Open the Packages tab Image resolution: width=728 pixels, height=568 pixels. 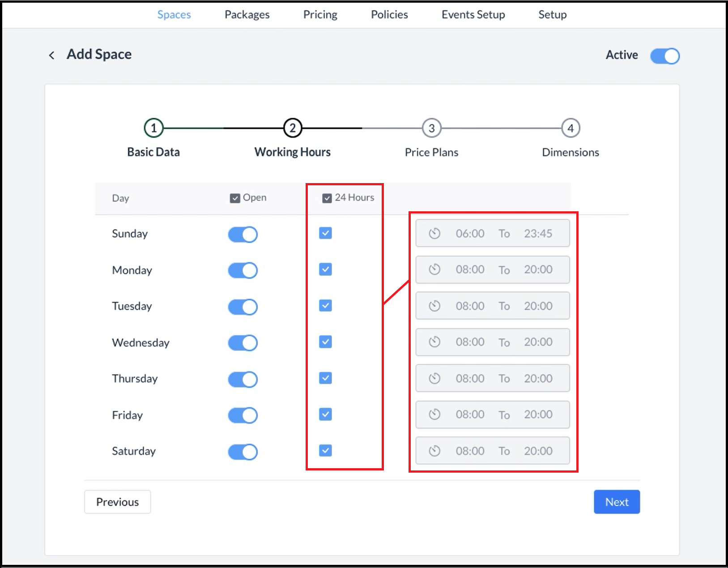tap(247, 15)
